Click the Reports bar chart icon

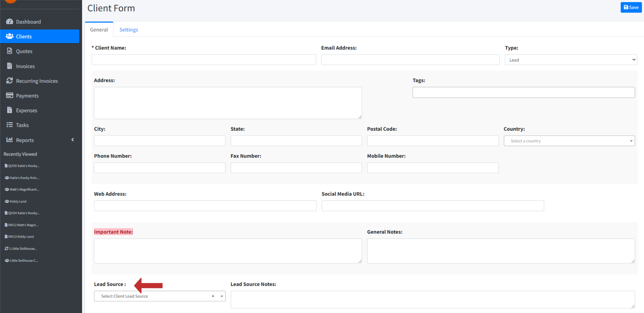pos(9,140)
